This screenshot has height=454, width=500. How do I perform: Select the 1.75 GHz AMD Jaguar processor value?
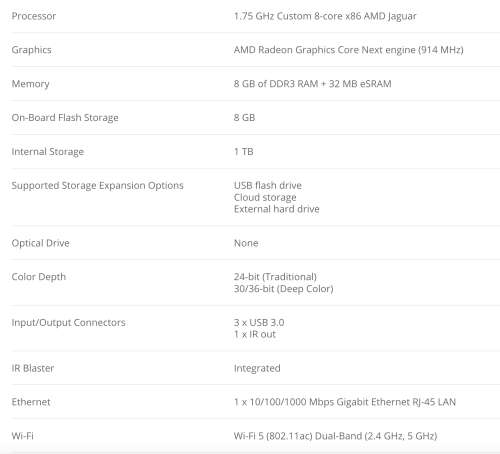point(325,16)
